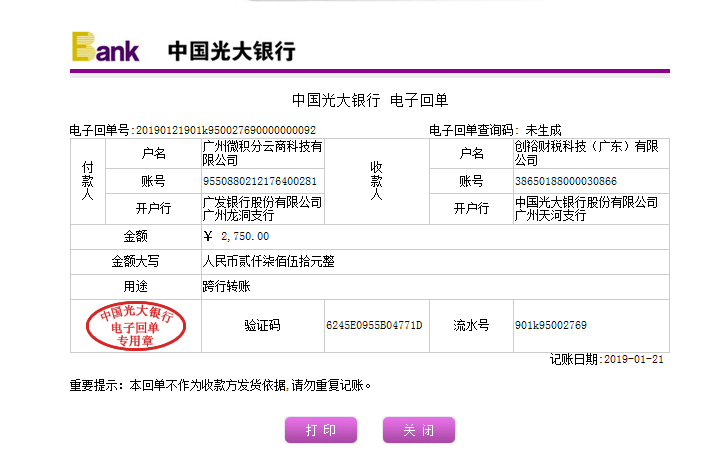The image size is (702, 460).
Task: Click the Bank logo
Action: pos(106,47)
